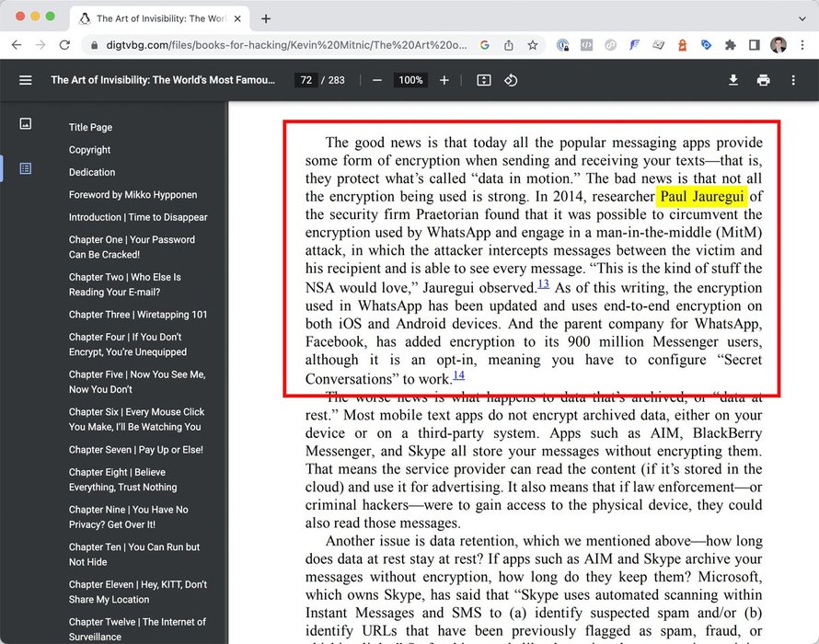Open a new browser tab

click(x=266, y=18)
